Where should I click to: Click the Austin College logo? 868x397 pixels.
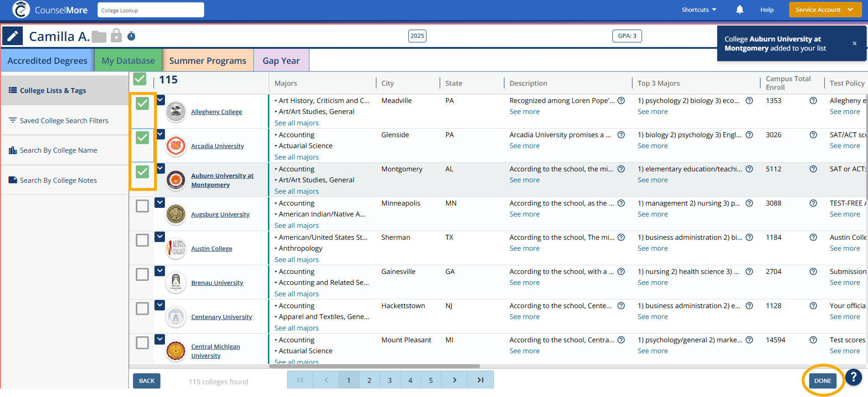tap(176, 248)
